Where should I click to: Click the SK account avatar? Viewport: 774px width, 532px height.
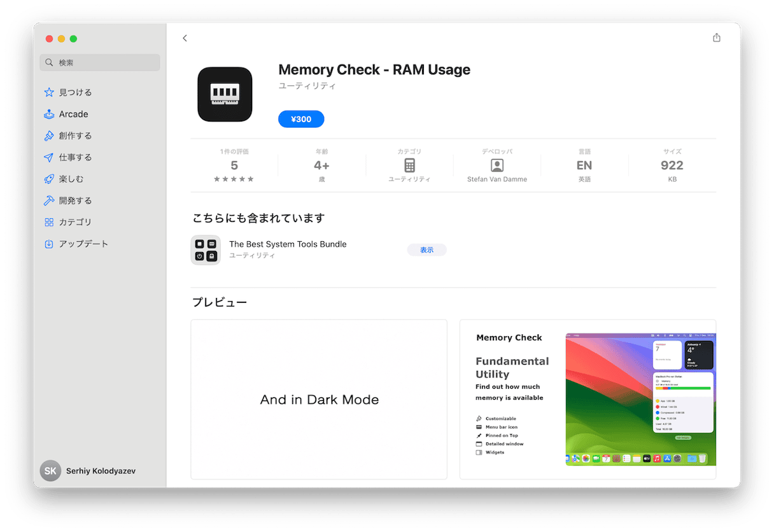pos(50,471)
